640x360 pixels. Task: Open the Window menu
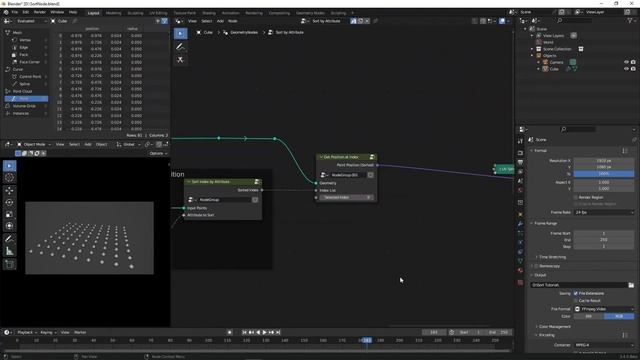(x=57, y=12)
